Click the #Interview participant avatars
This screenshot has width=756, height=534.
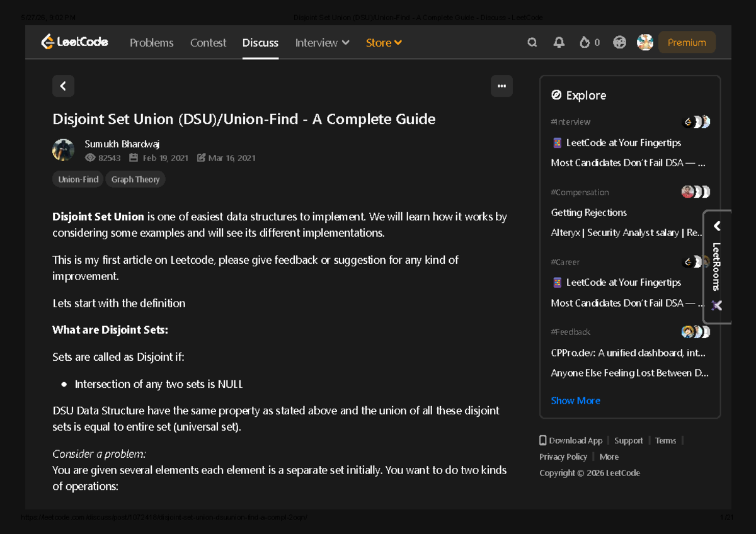[697, 122]
